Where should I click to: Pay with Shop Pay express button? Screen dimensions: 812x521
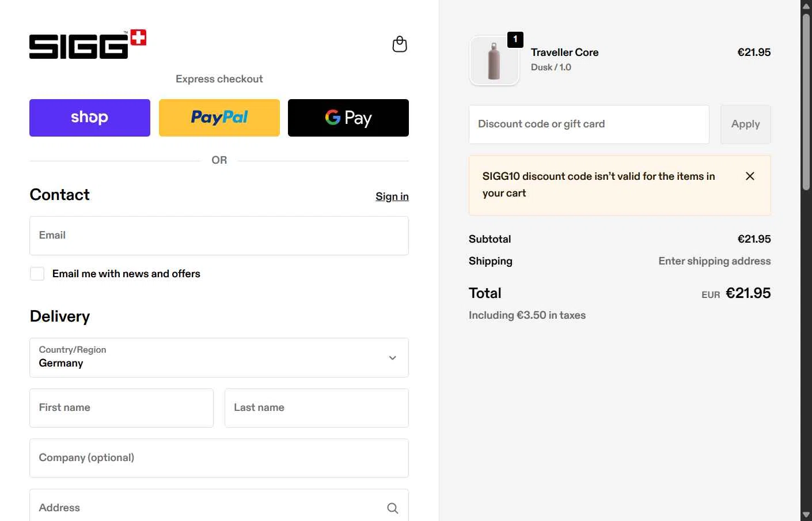[x=90, y=118]
